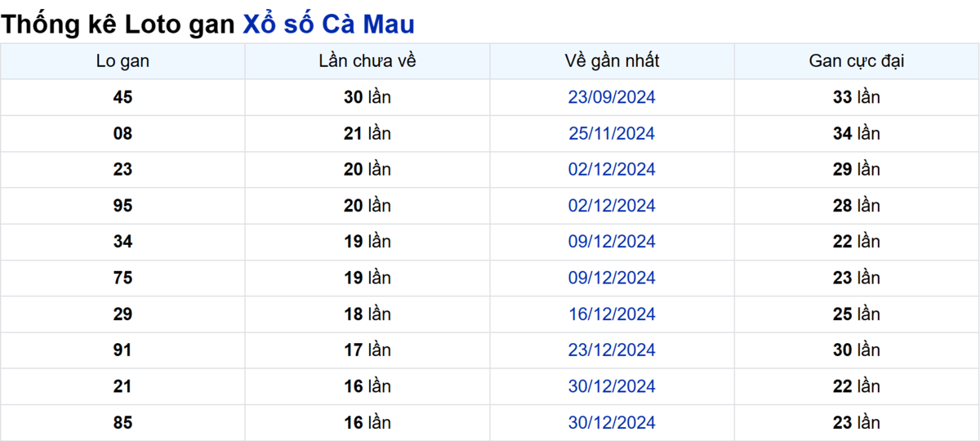Image resolution: width=980 pixels, height=441 pixels.
Task: Open the 25/11/2024 date link
Action: click(612, 133)
